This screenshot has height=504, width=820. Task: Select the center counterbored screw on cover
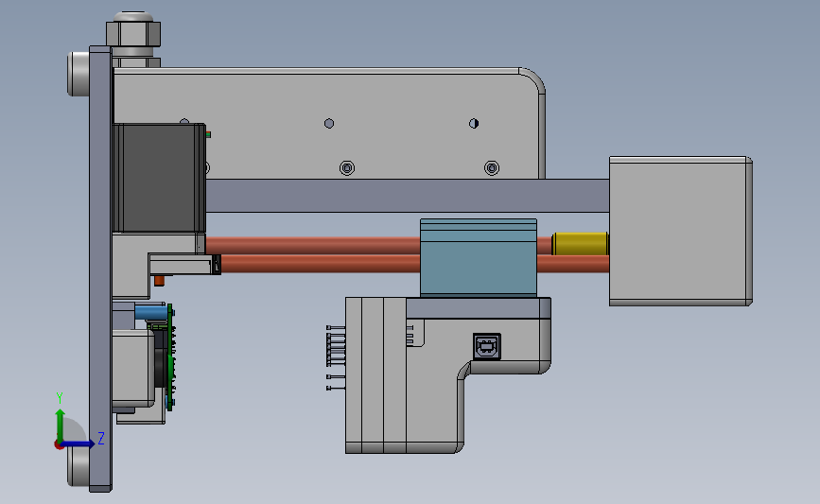tap(347, 167)
